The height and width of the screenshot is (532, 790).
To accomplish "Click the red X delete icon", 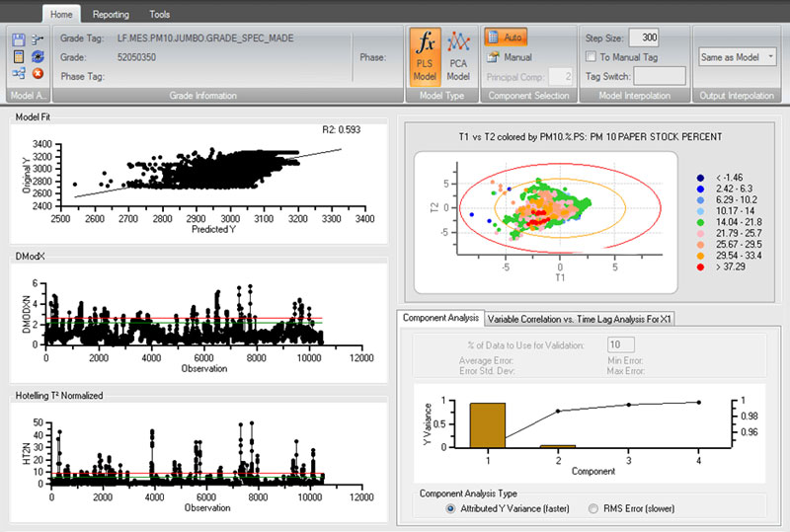I will click(x=38, y=74).
